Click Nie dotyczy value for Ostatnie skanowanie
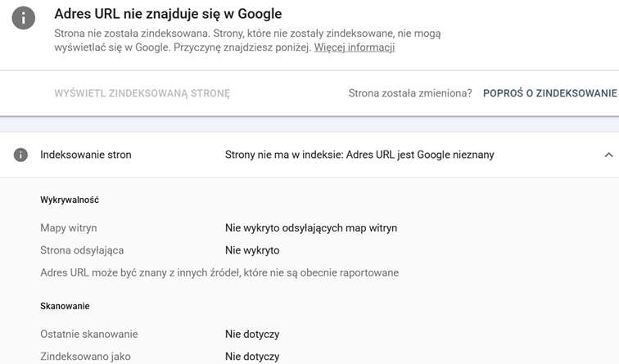619x364 pixels. [252, 335]
